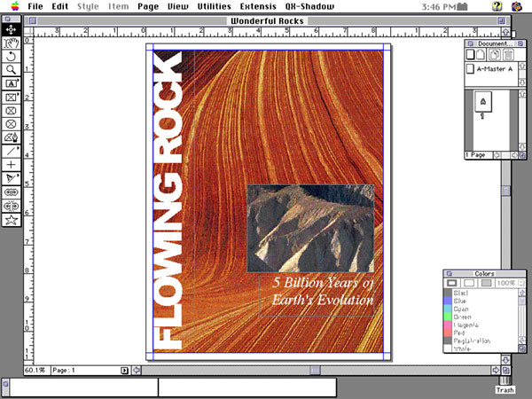Click the page 1 thumbnail in Document Layout
The image size is (532, 399).
(x=481, y=102)
